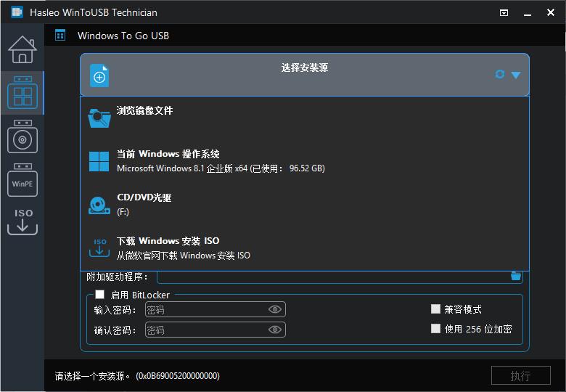The width and height of the screenshot is (566, 392).
Task: Click the CD/DVD drive disc icon
Action: [x=99, y=205]
